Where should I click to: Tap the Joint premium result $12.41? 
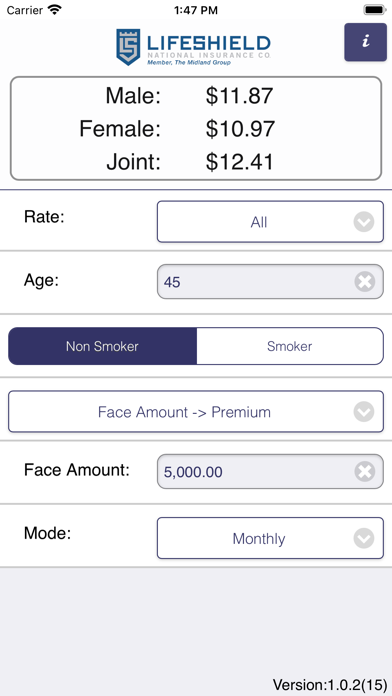tap(239, 162)
